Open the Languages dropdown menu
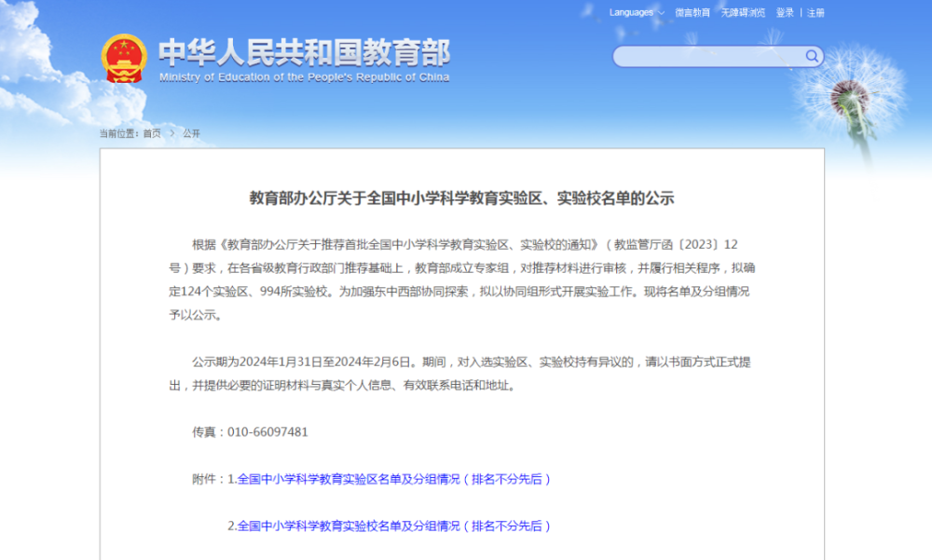 (637, 12)
